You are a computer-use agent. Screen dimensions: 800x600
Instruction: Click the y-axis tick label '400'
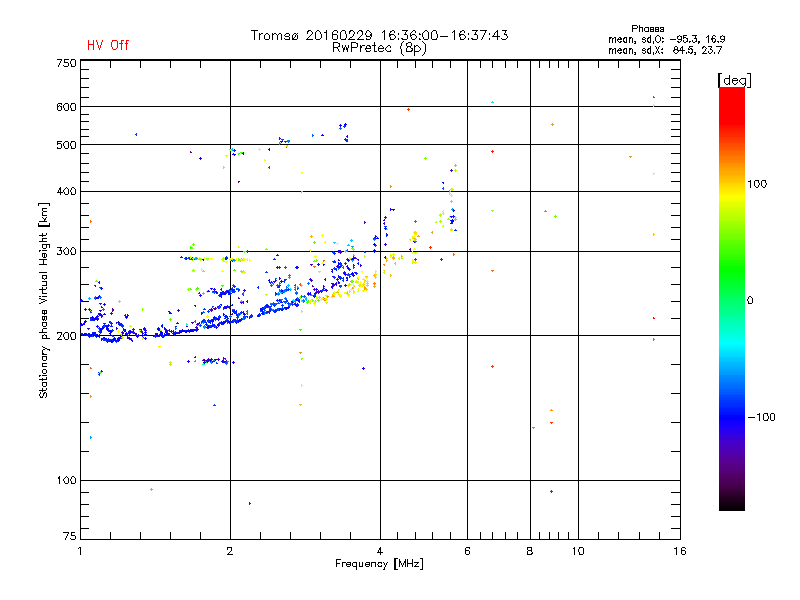coord(67,192)
